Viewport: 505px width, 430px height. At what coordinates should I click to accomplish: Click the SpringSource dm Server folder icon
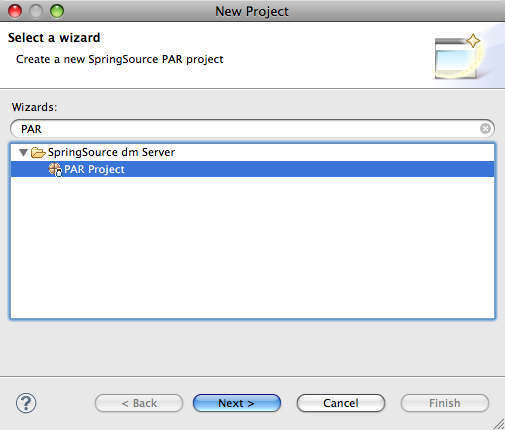click(38, 152)
